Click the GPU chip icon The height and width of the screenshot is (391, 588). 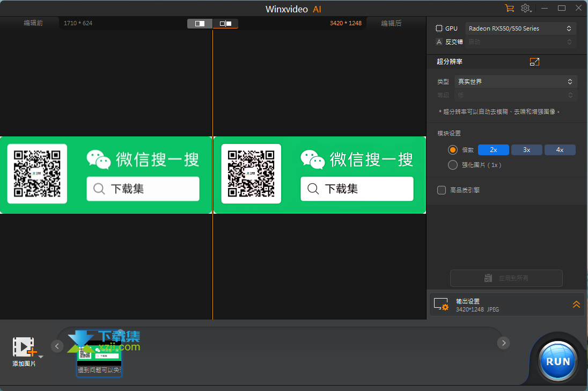[x=439, y=28]
